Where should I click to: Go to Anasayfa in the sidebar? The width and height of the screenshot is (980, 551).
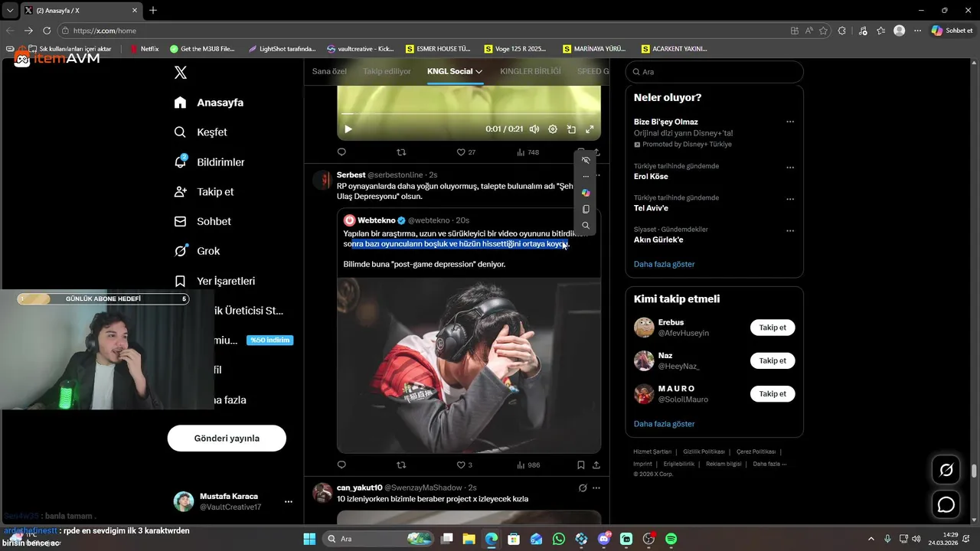coord(209,103)
